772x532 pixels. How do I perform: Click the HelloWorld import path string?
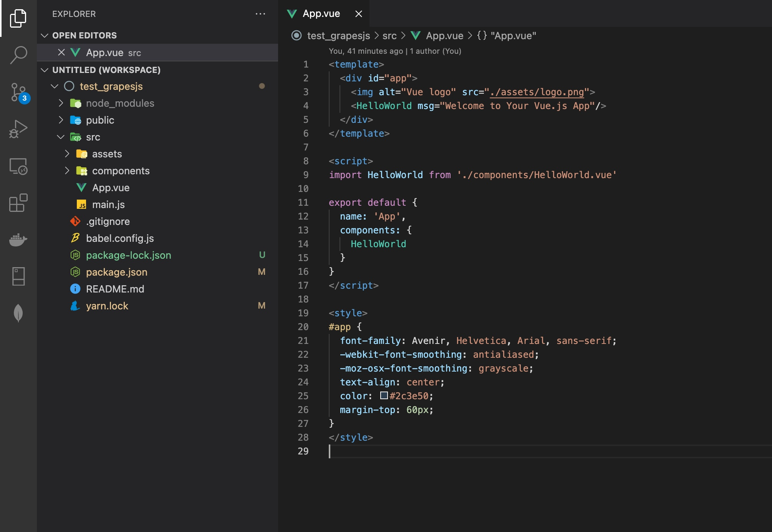pyautogui.click(x=537, y=175)
